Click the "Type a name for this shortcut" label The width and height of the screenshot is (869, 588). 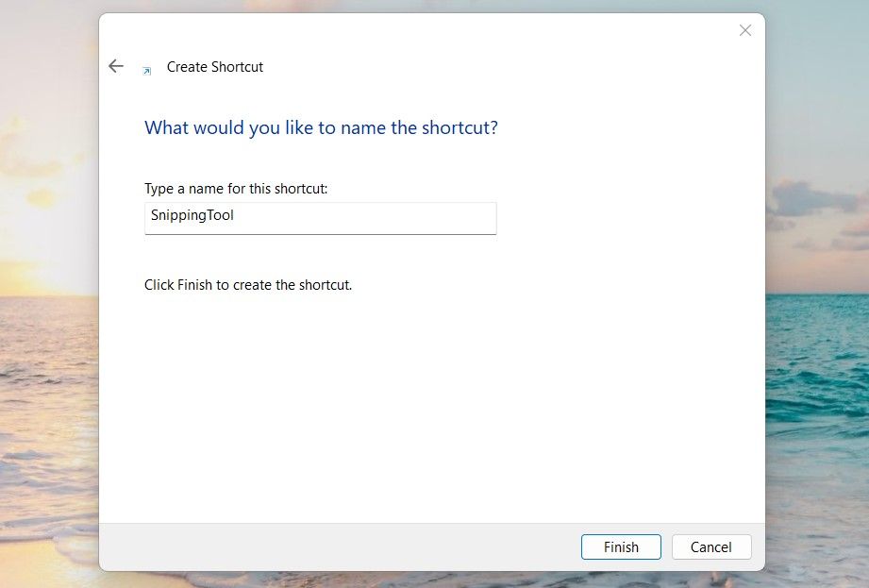point(236,189)
